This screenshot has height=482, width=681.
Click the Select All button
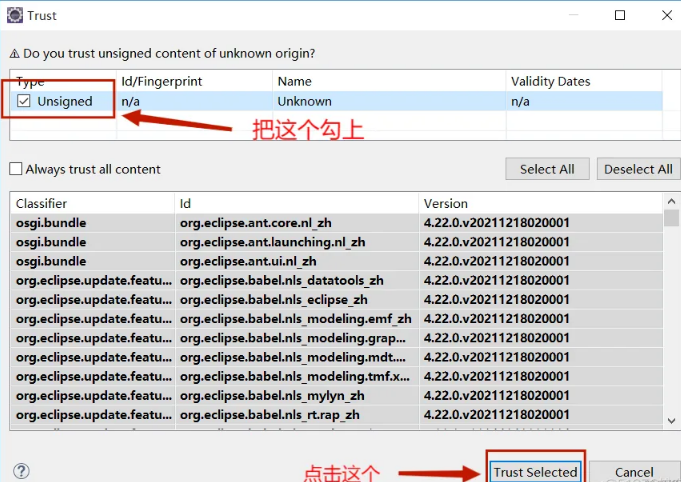click(547, 169)
